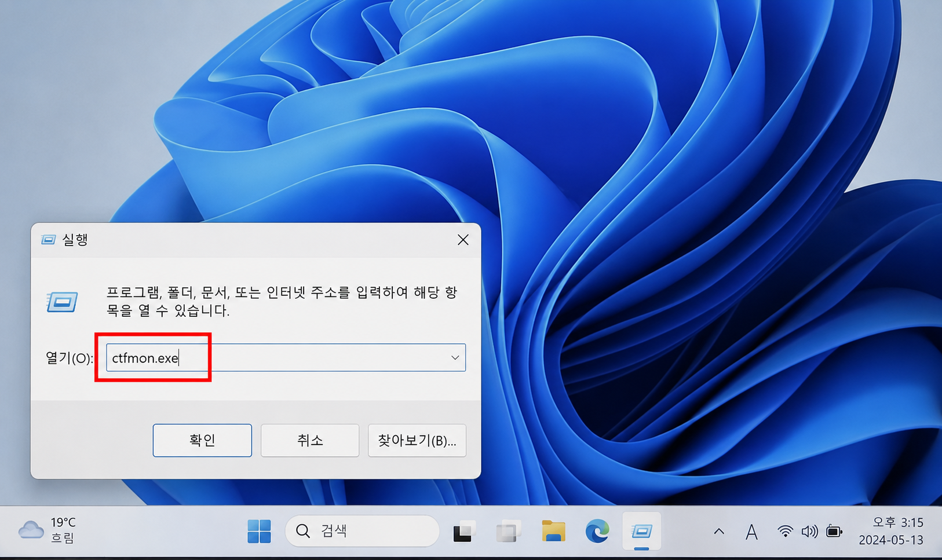
Task: Open File Explorer from the taskbar
Action: [x=553, y=531]
